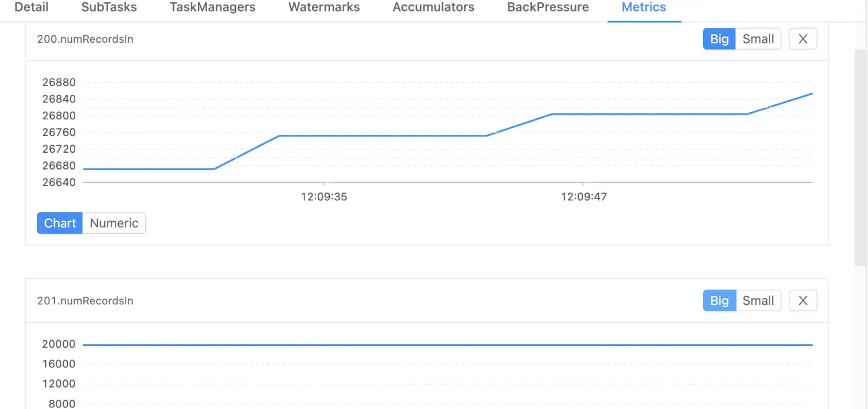The width and height of the screenshot is (868, 409).
Task: Select Big size for 201.numRecordsIn
Action: [x=719, y=301]
